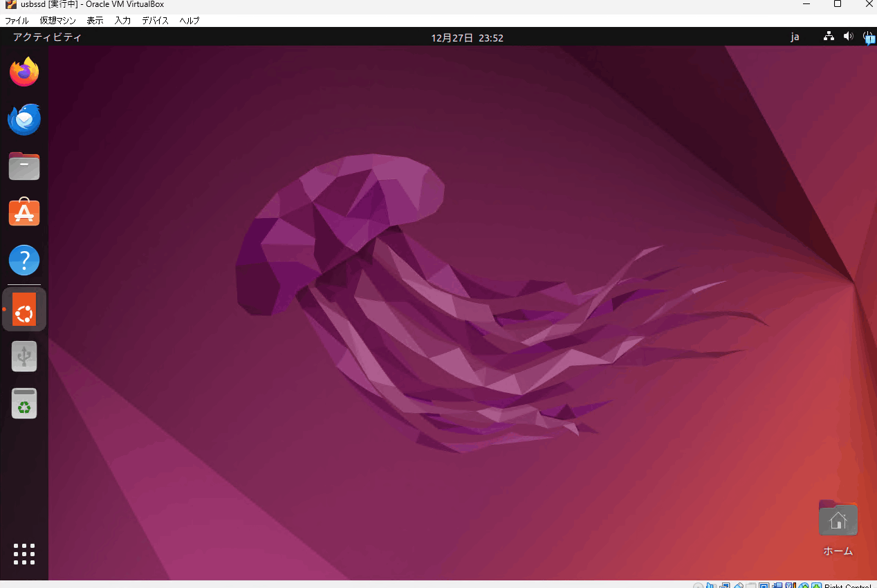This screenshot has height=588, width=877.
Task: Open the デバイス menu
Action: (x=155, y=21)
